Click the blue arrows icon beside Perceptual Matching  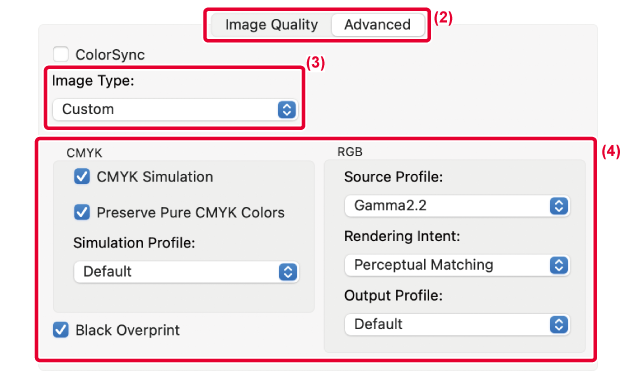559,265
